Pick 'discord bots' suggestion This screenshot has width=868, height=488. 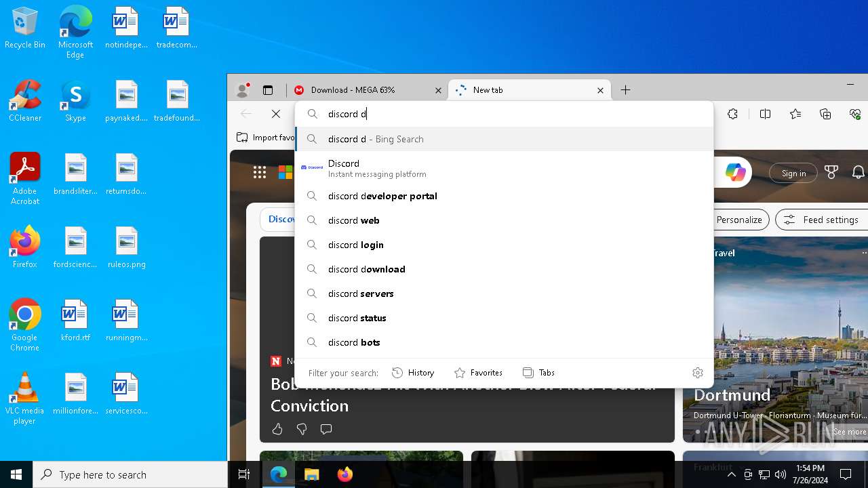click(x=504, y=342)
